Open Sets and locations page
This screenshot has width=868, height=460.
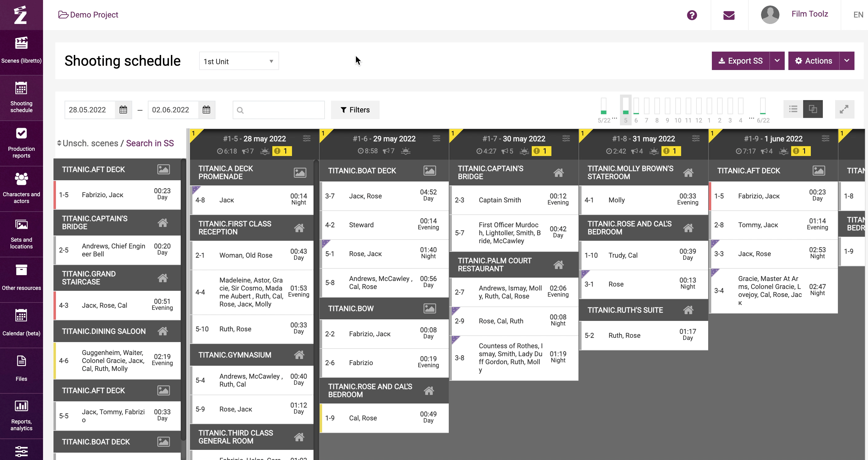(x=21, y=234)
